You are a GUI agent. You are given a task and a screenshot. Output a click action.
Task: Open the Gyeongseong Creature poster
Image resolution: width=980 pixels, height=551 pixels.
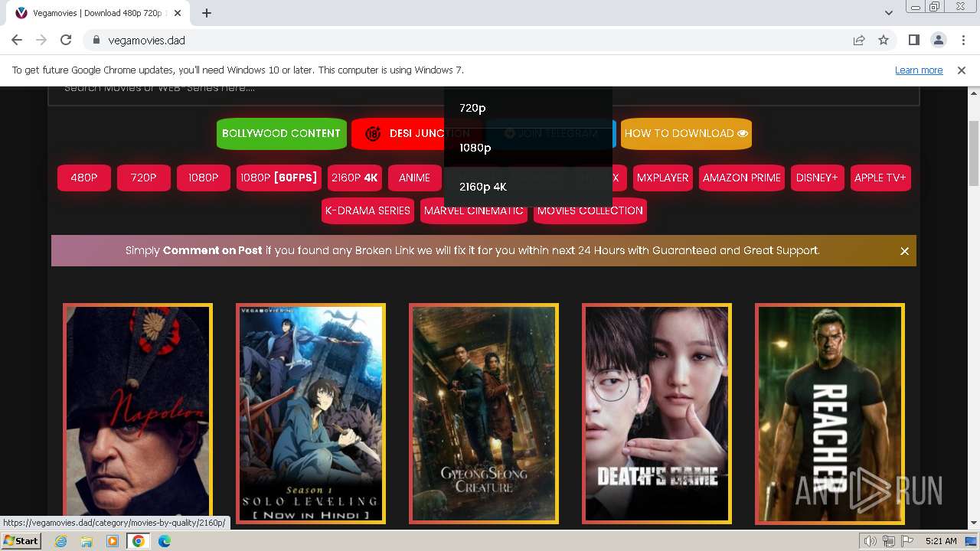(x=484, y=413)
